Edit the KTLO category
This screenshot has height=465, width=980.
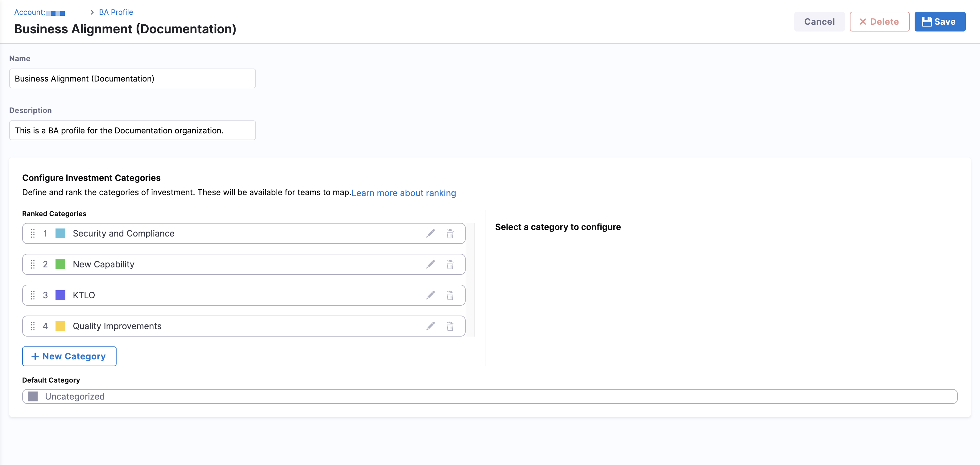pyautogui.click(x=430, y=295)
